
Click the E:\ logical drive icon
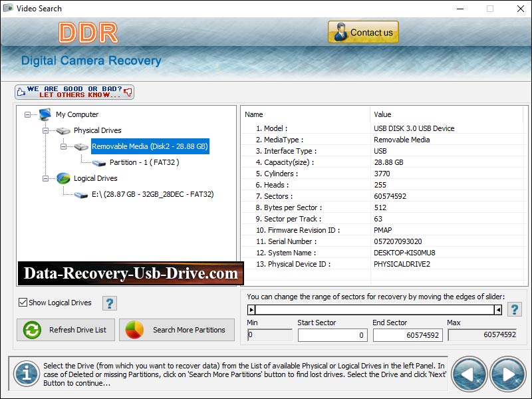click(x=81, y=195)
